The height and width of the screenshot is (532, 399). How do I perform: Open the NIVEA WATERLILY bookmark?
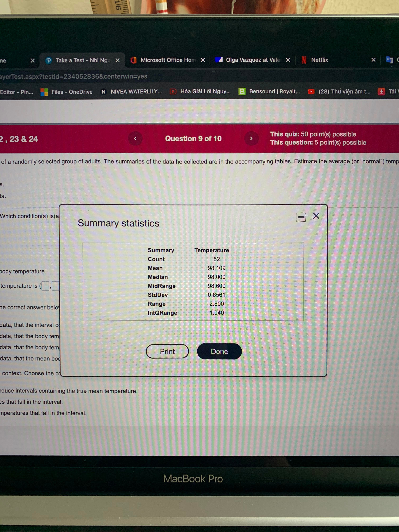click(x=136, y=92)
